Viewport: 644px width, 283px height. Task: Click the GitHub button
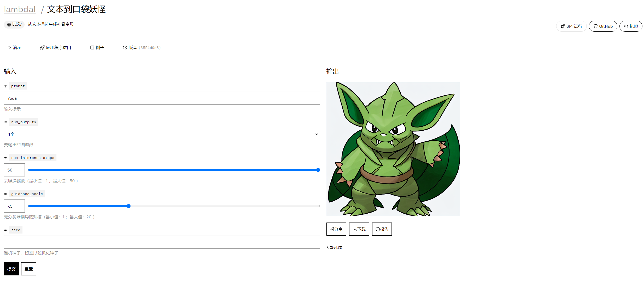click(x=603, y=26)
